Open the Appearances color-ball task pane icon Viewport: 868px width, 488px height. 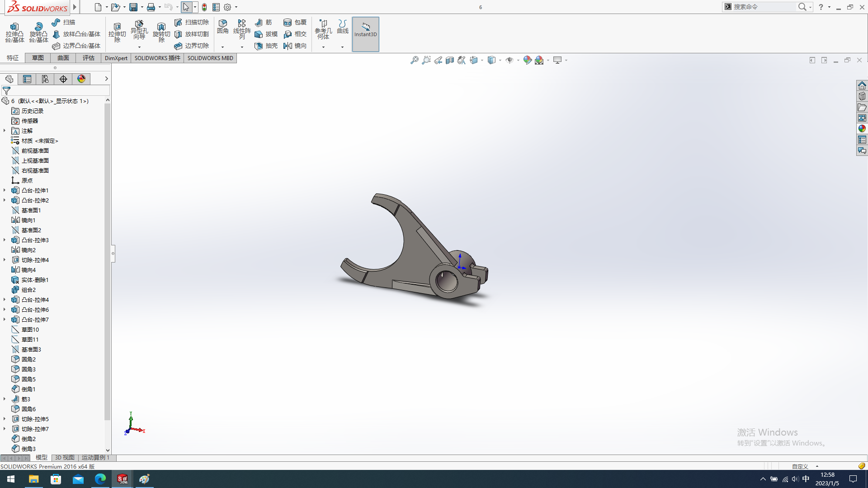tap(862, 129)
